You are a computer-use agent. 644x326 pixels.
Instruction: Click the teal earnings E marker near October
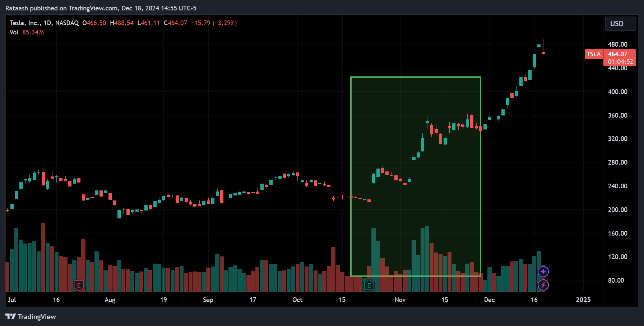[x=369, y=285]
